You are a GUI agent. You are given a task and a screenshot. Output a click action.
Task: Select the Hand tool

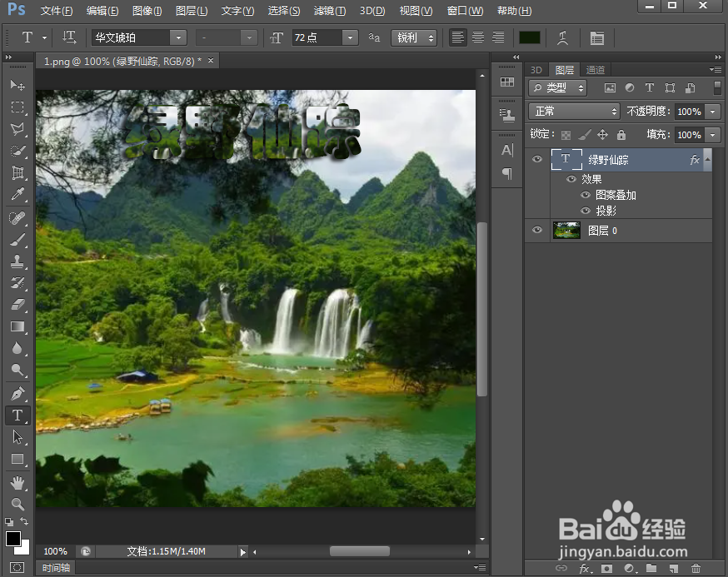click(x=17, y=483)
